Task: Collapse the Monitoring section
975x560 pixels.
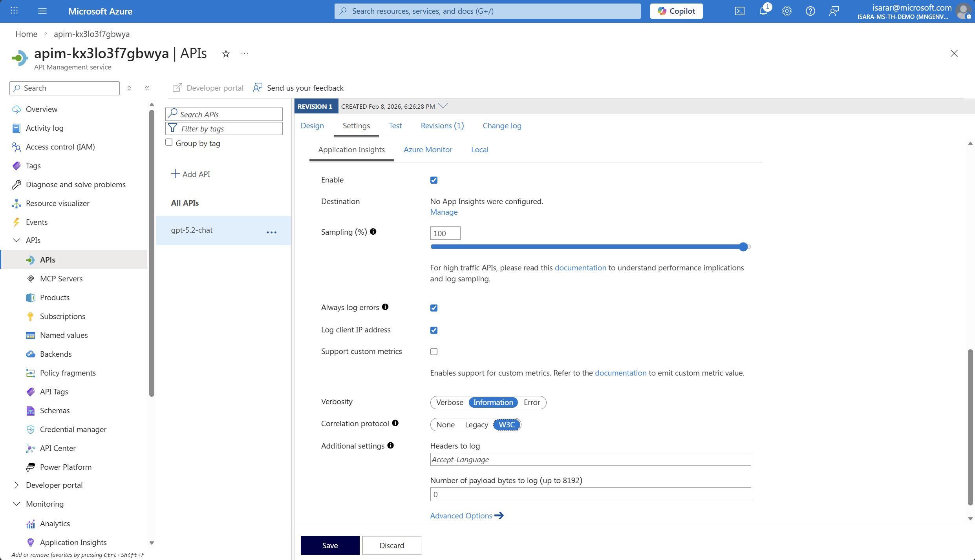Action: [16, 504]
